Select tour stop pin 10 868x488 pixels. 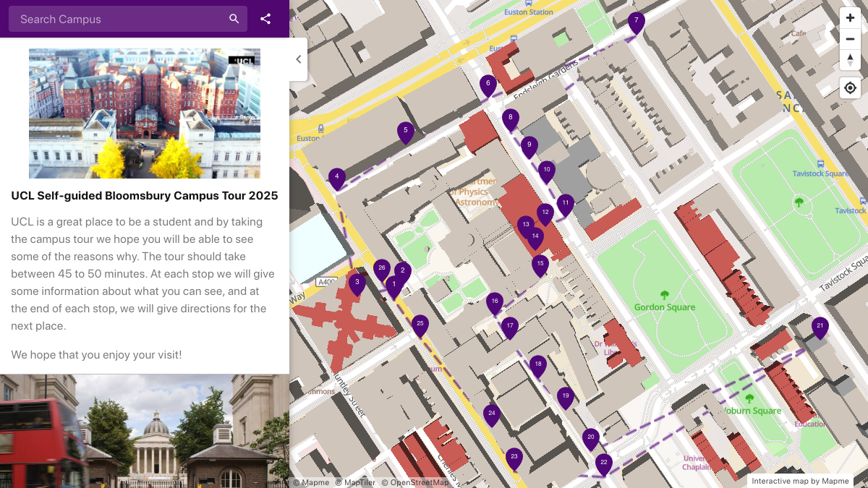click(546, 171)
